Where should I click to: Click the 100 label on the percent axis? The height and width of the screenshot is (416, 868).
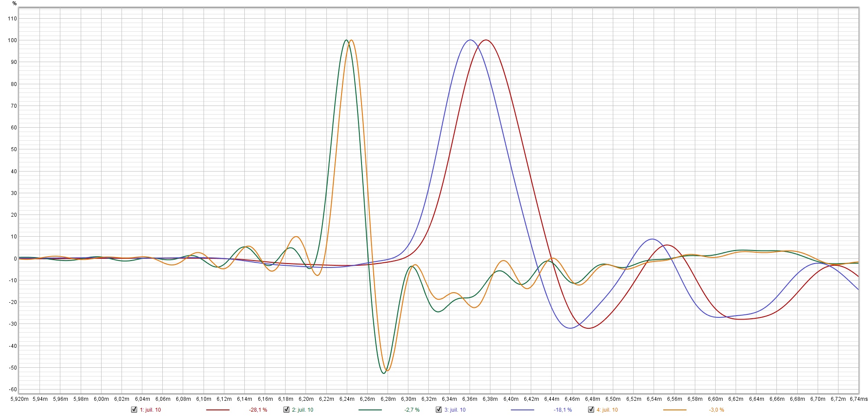tap(12, 40)
